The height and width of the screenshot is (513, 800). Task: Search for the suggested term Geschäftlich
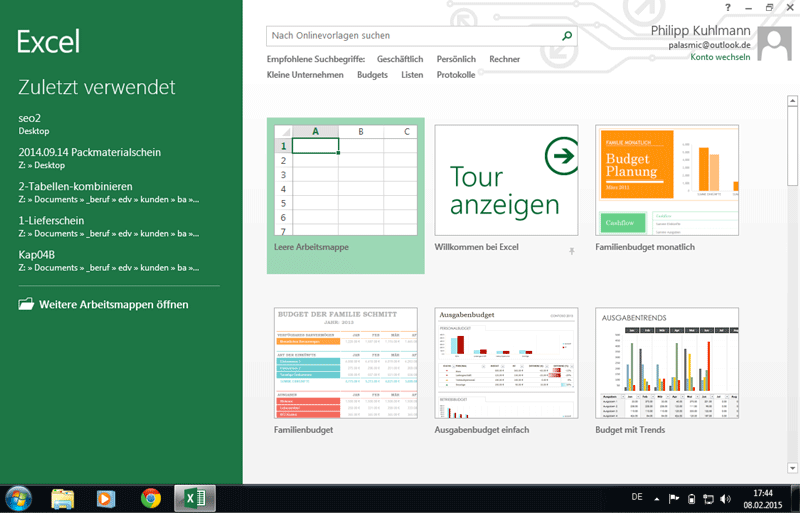pos(400,59)
